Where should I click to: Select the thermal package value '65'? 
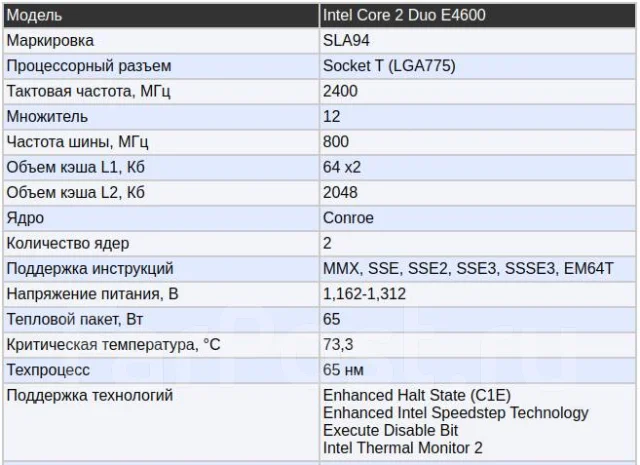[x=331, y=319]
